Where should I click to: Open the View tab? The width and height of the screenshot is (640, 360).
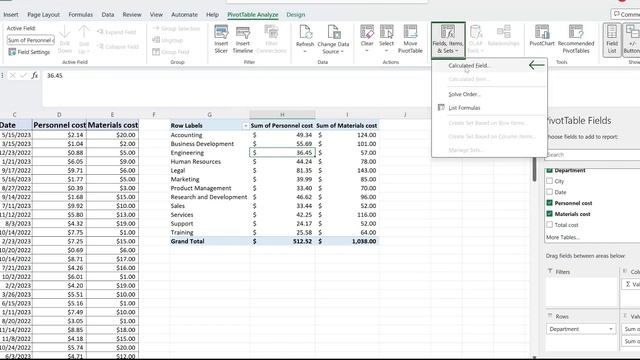point(156,15)
